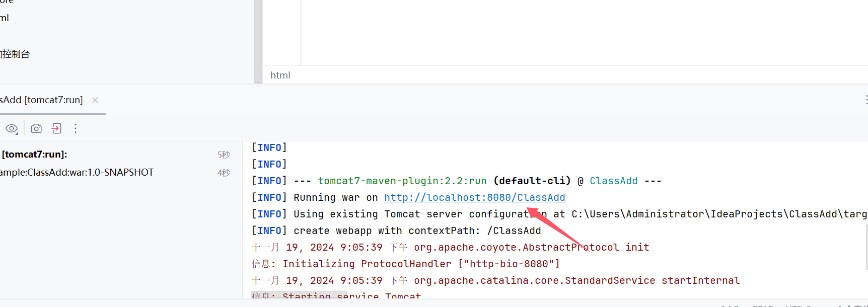Open the eye view options icon
Viewport: 868px width, 307px height.
click(12, 129)
